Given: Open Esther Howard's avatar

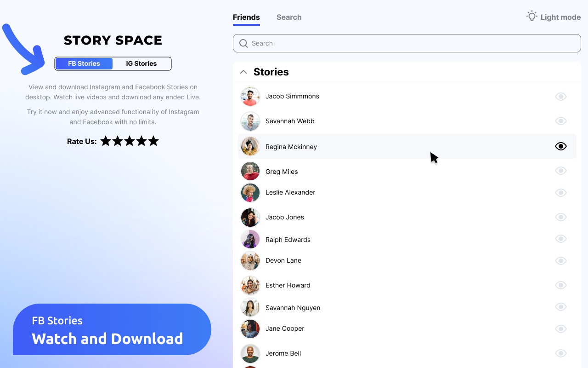Looking at the screenshot, I should [x=250, y=286].
